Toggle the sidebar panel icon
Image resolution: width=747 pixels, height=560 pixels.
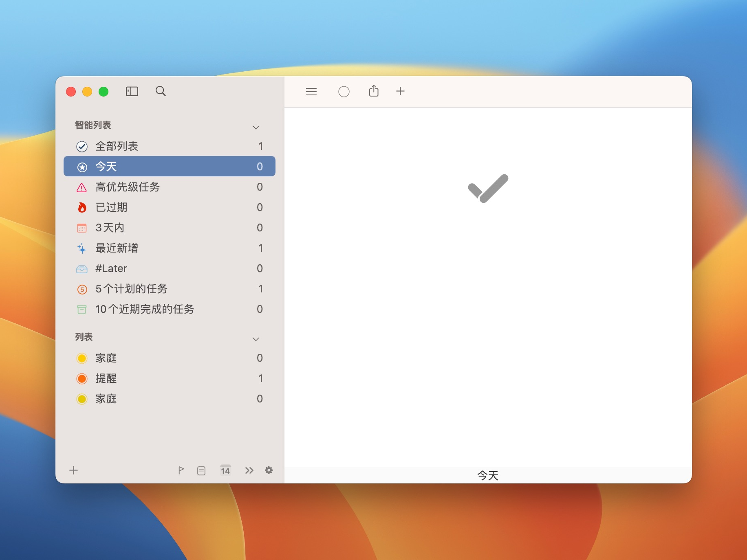[132, 91]
